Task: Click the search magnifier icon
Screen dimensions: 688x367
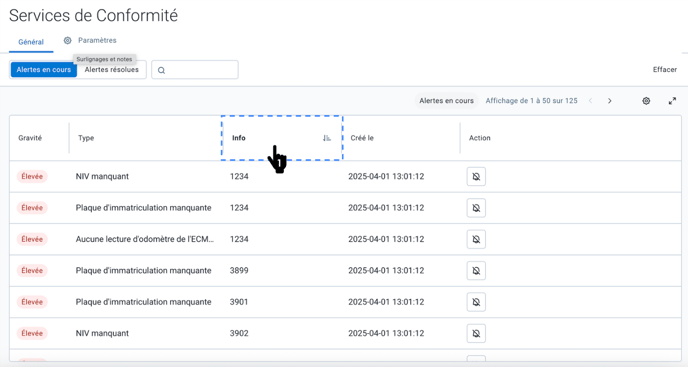Action: click(x=161, y=70)
